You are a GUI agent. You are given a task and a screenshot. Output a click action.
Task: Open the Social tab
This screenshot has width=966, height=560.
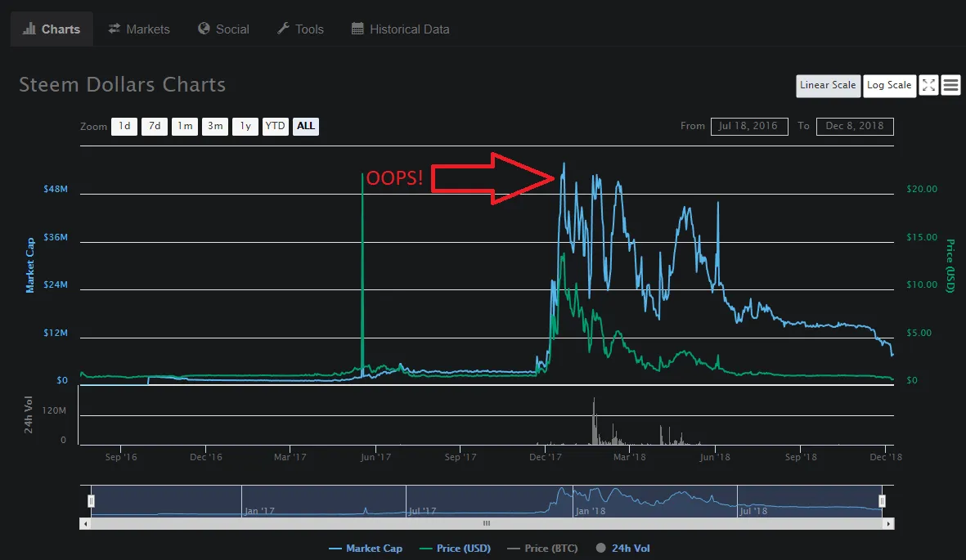point(223,29)
